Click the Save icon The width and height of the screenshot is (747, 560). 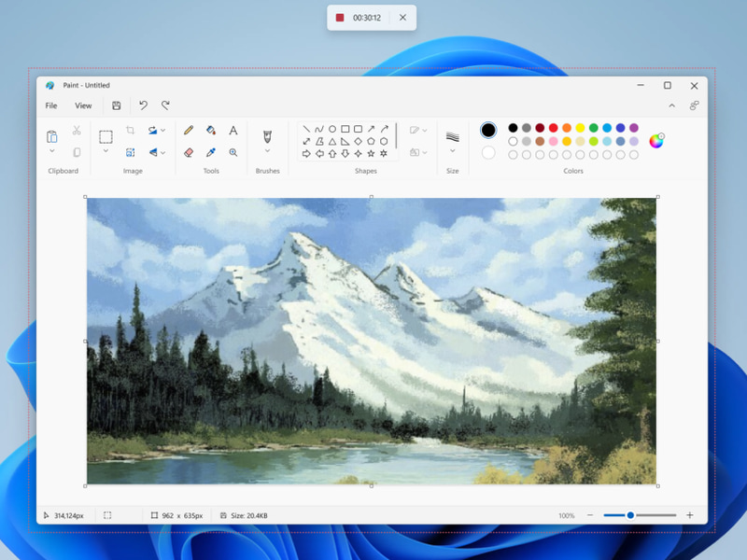[116, 105]
